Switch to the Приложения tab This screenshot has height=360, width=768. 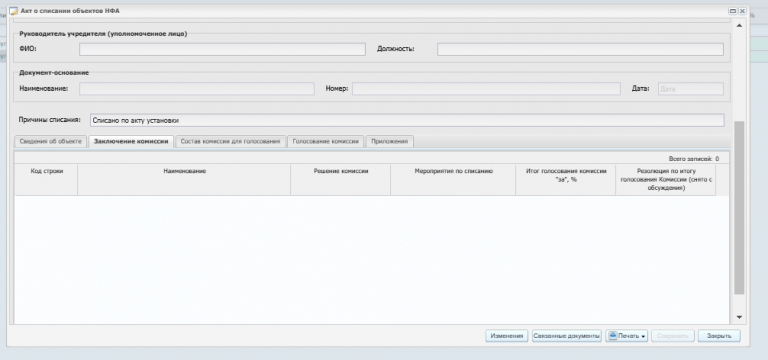pyautogui.click(x=389, y=141)
